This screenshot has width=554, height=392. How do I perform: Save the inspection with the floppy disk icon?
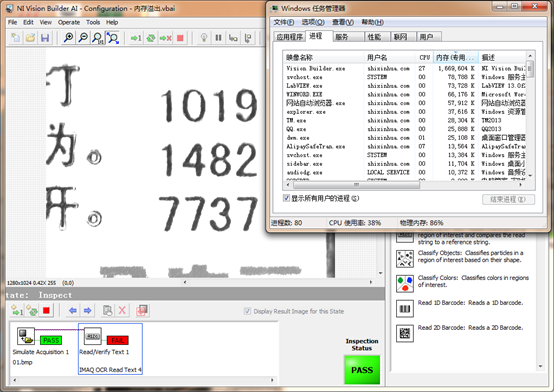45,37
